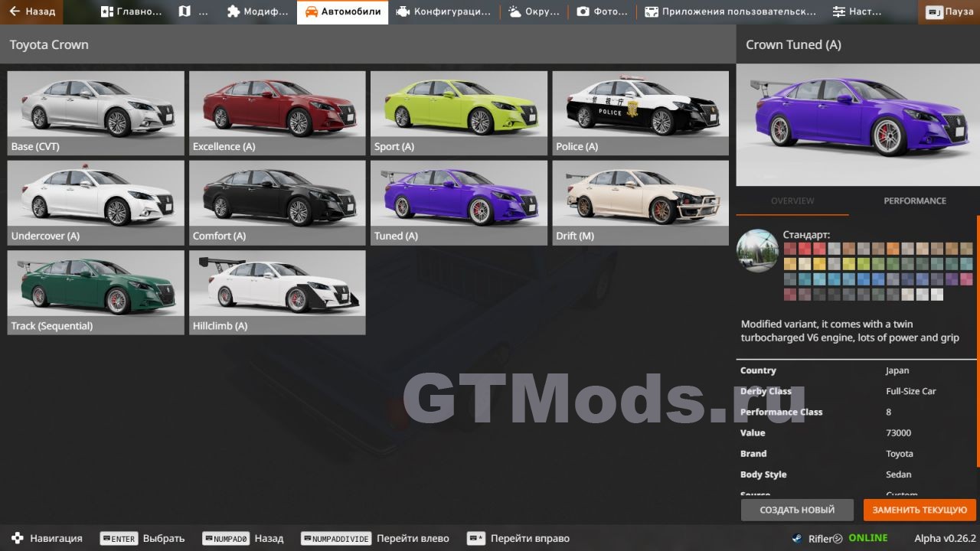
Task: Click the 73000 value
Action: pyautogui.click(x=899, y=432)
